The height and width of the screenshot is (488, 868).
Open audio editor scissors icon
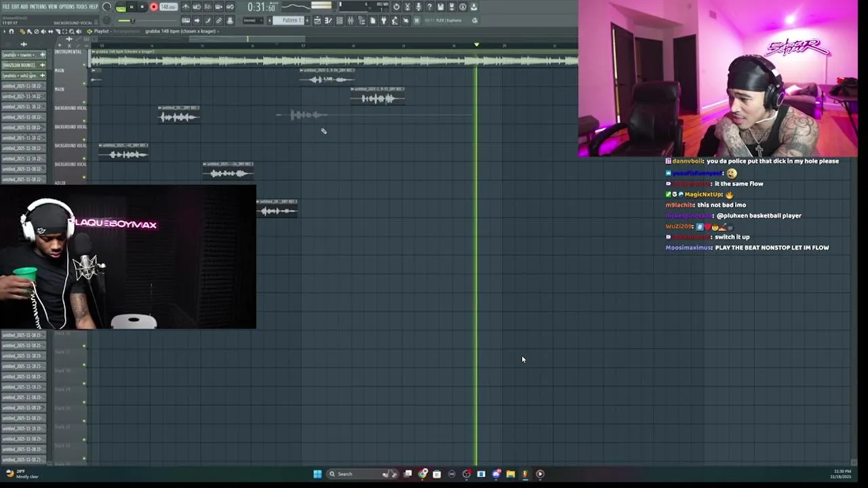click(408, 7)
